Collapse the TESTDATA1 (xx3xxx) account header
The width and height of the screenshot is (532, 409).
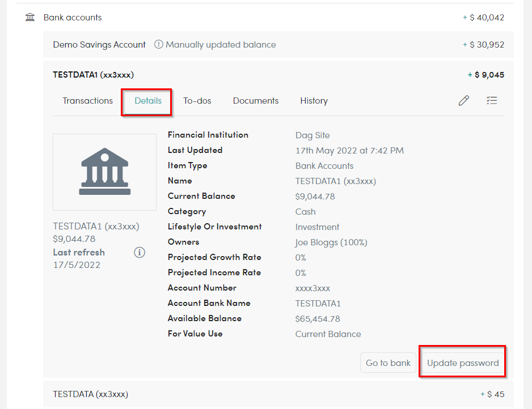click(x=278, y=75)
